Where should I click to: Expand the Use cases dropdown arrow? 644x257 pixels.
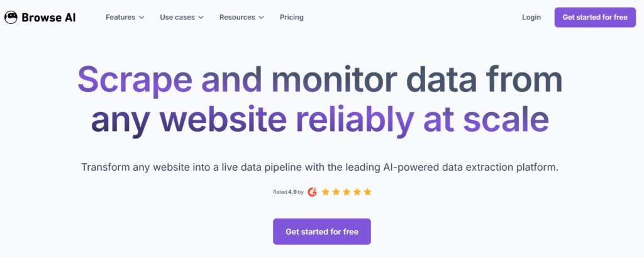201,18
